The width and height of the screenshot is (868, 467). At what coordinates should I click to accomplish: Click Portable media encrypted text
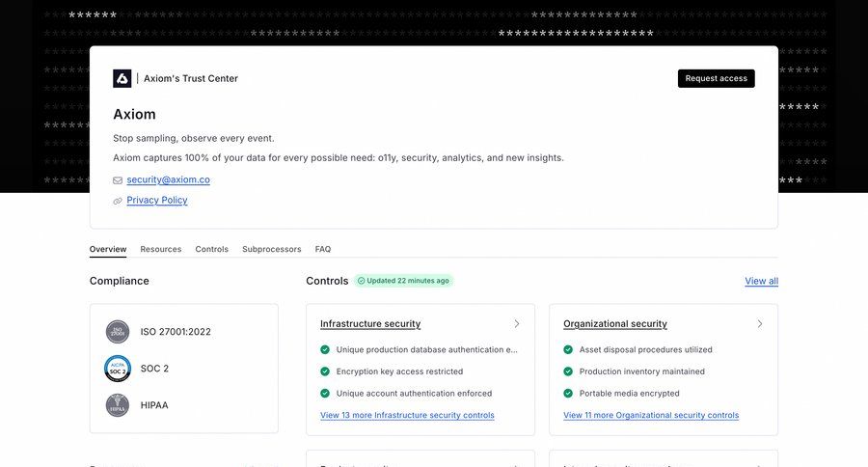(x=630, y=394)
